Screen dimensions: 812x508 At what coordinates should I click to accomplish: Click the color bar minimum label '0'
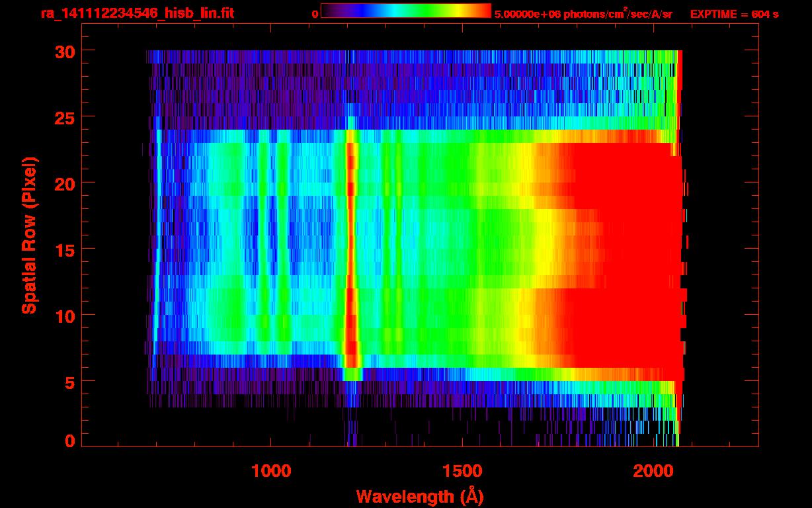pyautogui.click(x=315, y=14)
